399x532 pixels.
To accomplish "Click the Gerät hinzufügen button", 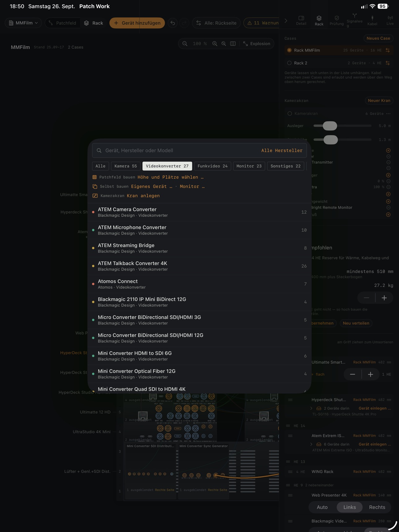I will [137, 23].
